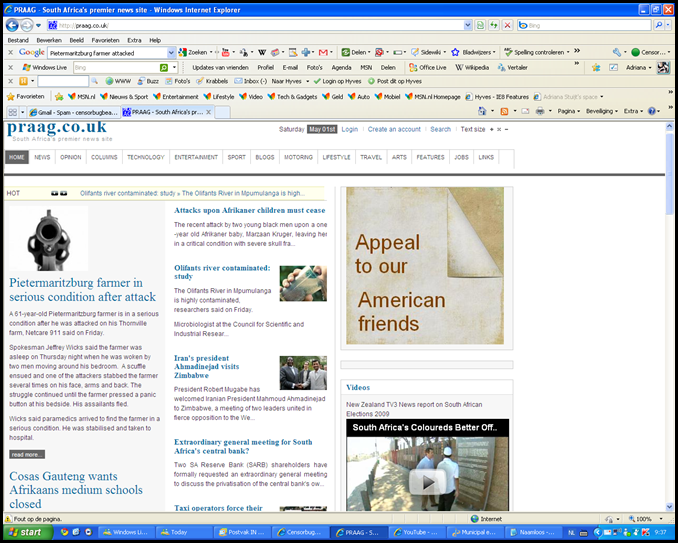The image size is (678, 543).
Task: Click the HOT ticker previous arrow
Action: coord(54,193)
